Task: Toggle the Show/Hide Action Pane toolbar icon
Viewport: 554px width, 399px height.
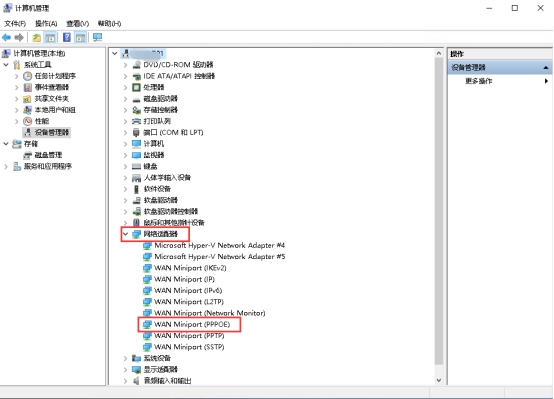Action: [81, 37]
